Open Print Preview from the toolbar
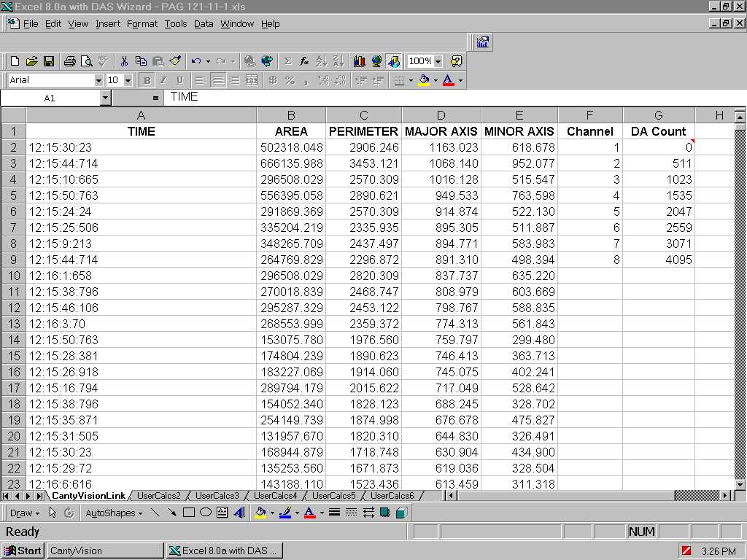The image size is (747, 560). [x=87, y=61]
